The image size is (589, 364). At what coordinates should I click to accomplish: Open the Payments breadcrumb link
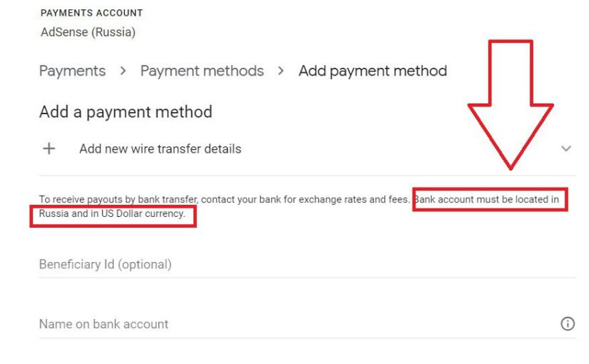click(x=72, y=71)
